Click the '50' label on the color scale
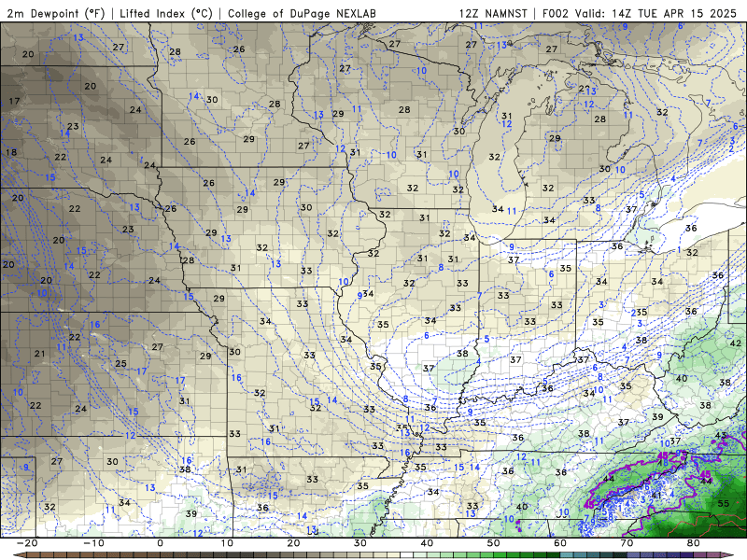Viewport: 747px width, 560px height. [494, 543]
